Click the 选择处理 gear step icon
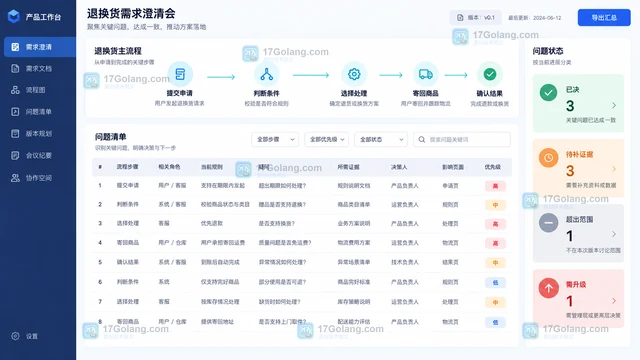640x360 pixels. coord(354,74)
